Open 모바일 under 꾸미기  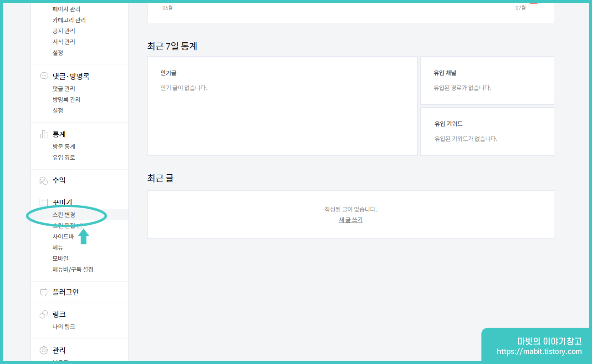[x=61, y=258]
